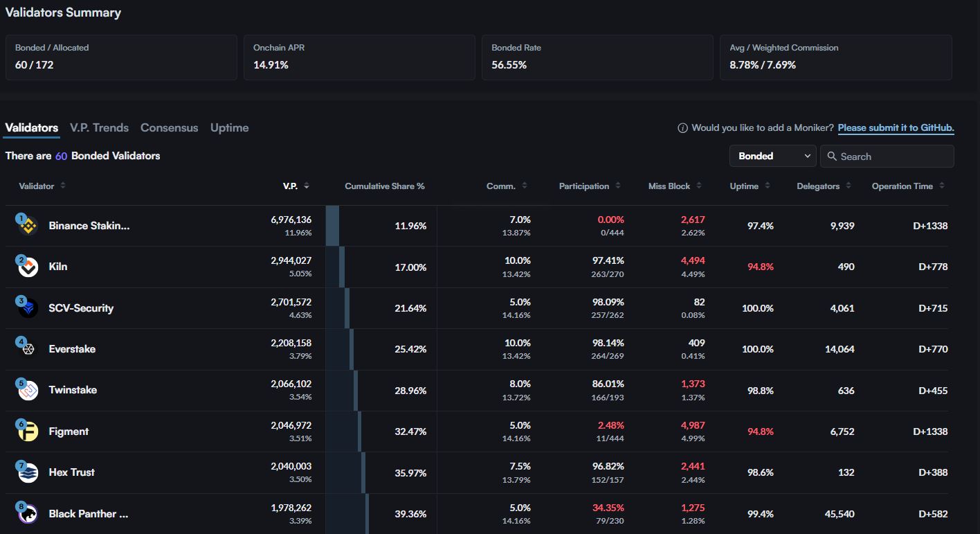Screen dimensions: 980x534
Task: Click the Binance cumulative share bar
Action: click(x=332, y=226)
